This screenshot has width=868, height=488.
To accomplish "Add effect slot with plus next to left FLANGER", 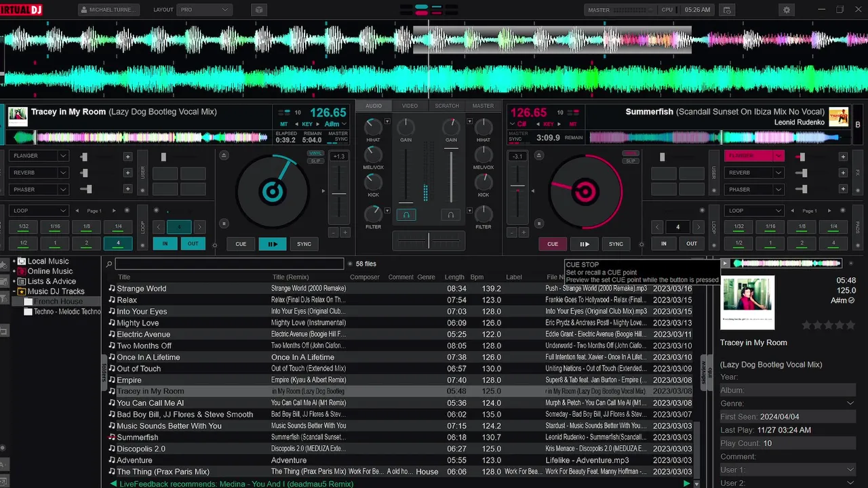I will [x=127, y=156].
